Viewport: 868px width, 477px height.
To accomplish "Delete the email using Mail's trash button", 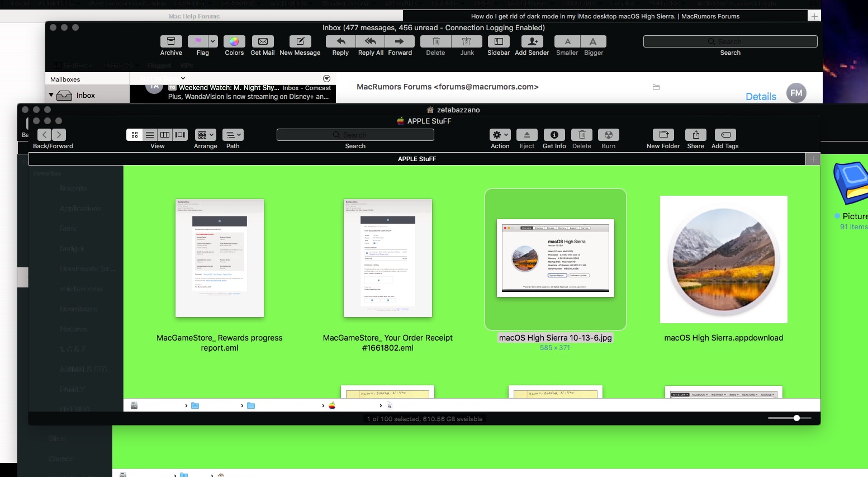I will click(436, 41).
